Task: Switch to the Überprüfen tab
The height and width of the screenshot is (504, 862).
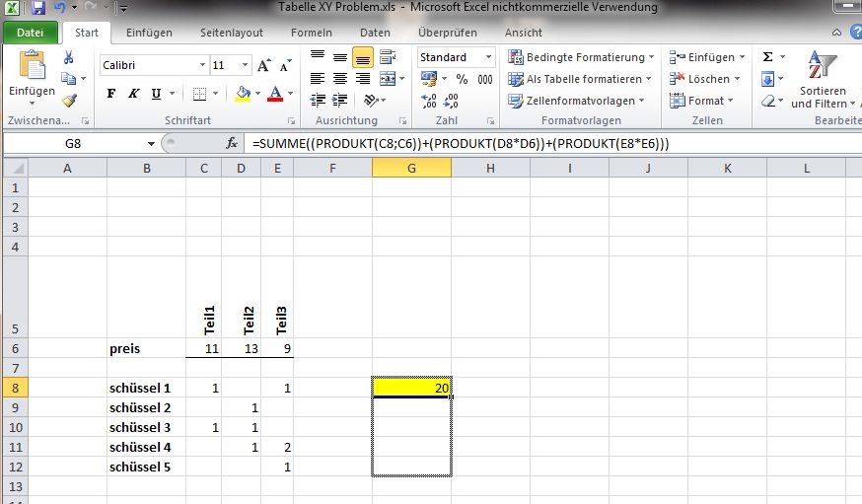Action: (x=447, y=33)
